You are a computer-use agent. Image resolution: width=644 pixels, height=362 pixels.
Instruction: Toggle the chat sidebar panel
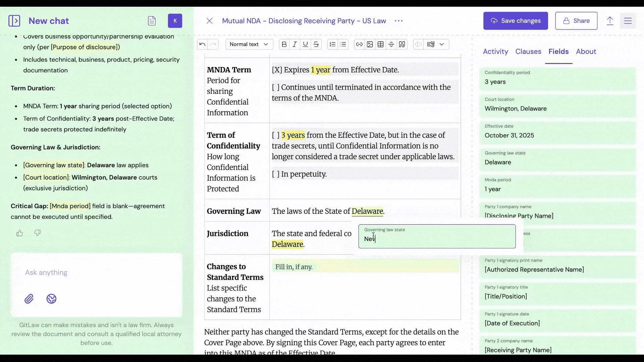pyautogui.click(x=14, y=21)
